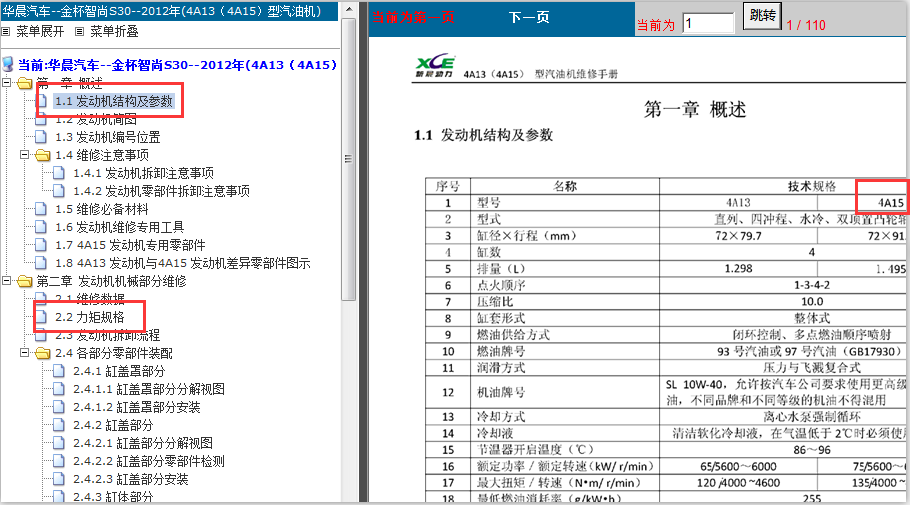Click page icon of 1.8 差异零部件图示
Image resolution: width=910 pixels, height=505 pixels.
(41, 263)
